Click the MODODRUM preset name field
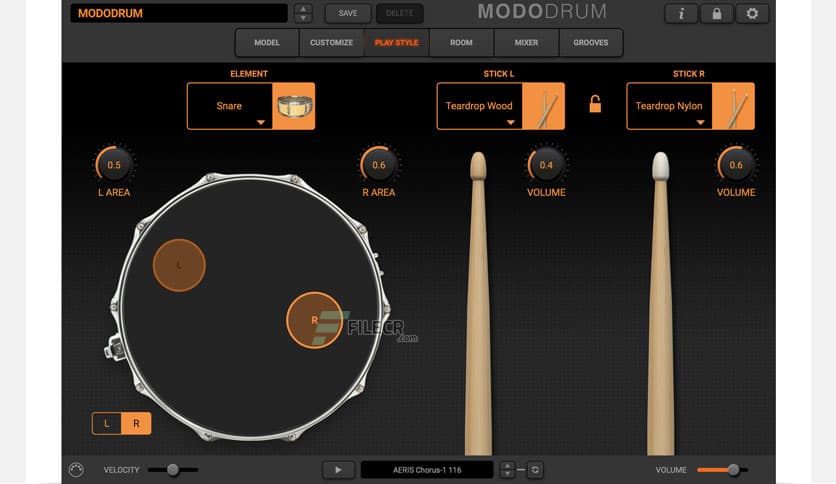 point(179,13)
